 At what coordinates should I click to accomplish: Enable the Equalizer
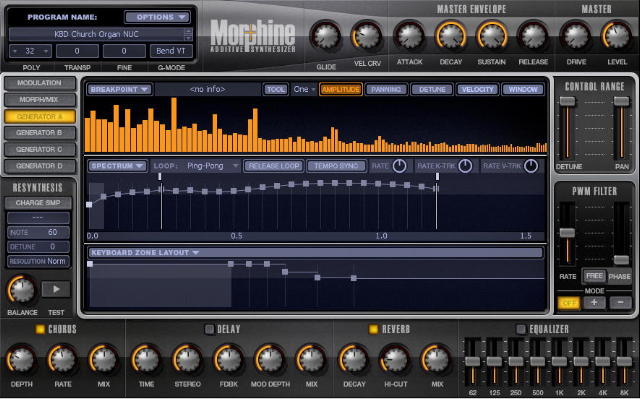pos(521,329)
